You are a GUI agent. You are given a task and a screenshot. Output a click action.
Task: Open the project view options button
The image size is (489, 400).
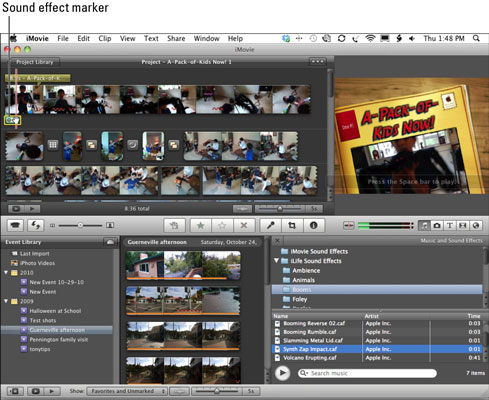point(317,62)
